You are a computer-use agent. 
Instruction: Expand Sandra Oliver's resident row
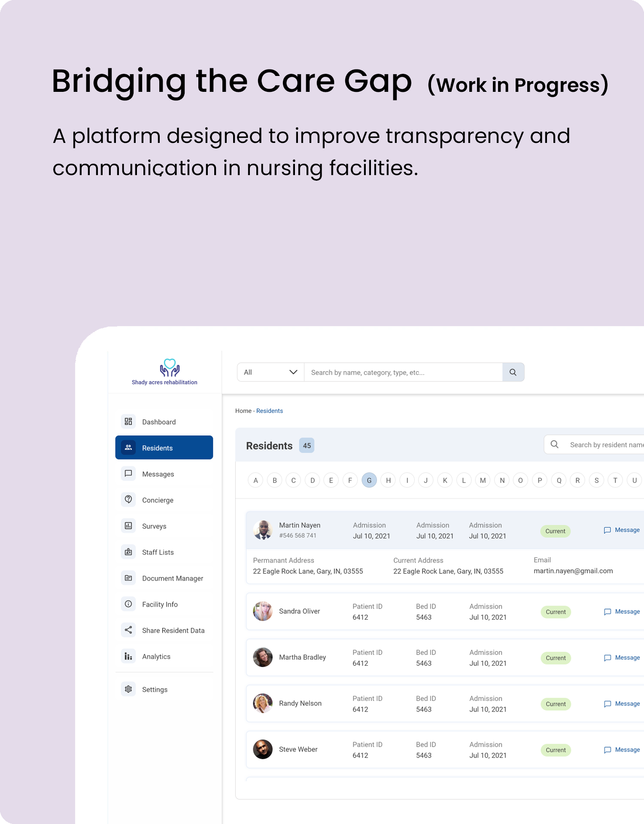pyautogui.click(x=429, y=612)
